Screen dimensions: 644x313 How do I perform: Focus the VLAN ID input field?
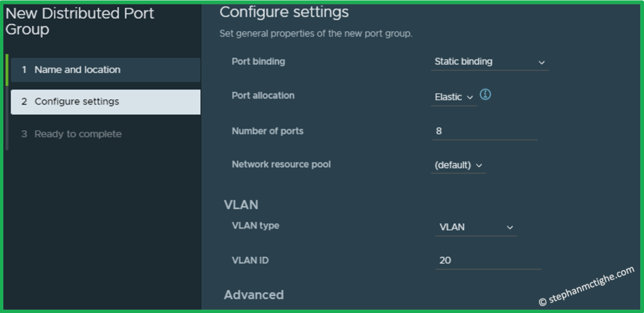pyautogui.click(x=487, y=260)
